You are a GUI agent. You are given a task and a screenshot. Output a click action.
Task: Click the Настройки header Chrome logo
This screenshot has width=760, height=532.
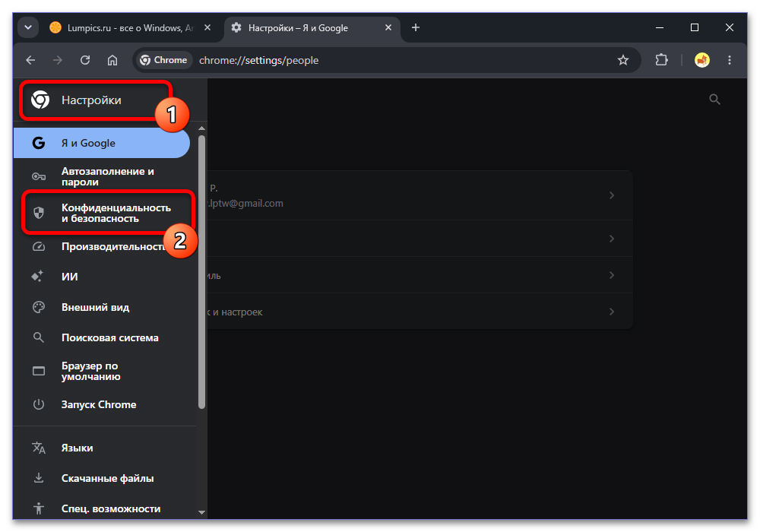(x=40, y=100)
